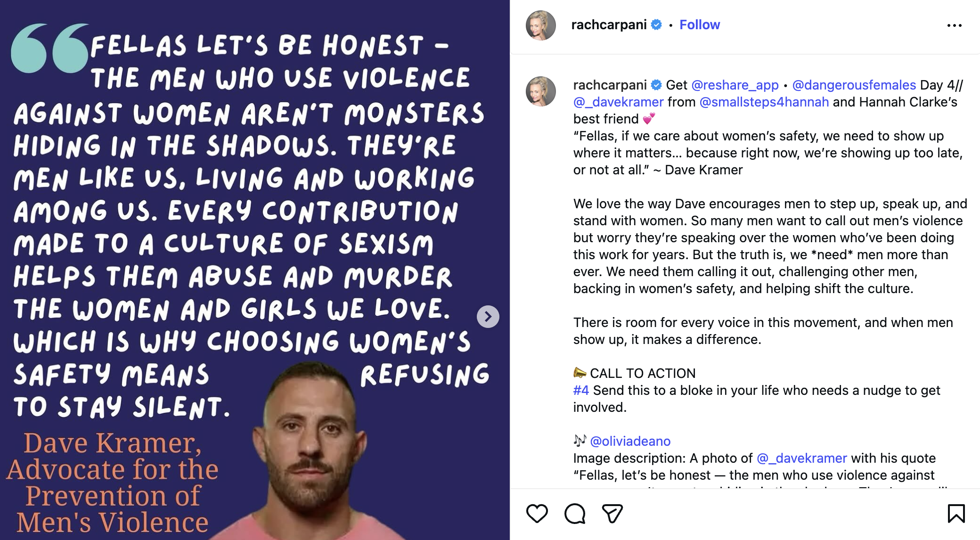Click @_davekramer mention near caption top
This screenshot has width=980, height=540.
click(618, 102)
